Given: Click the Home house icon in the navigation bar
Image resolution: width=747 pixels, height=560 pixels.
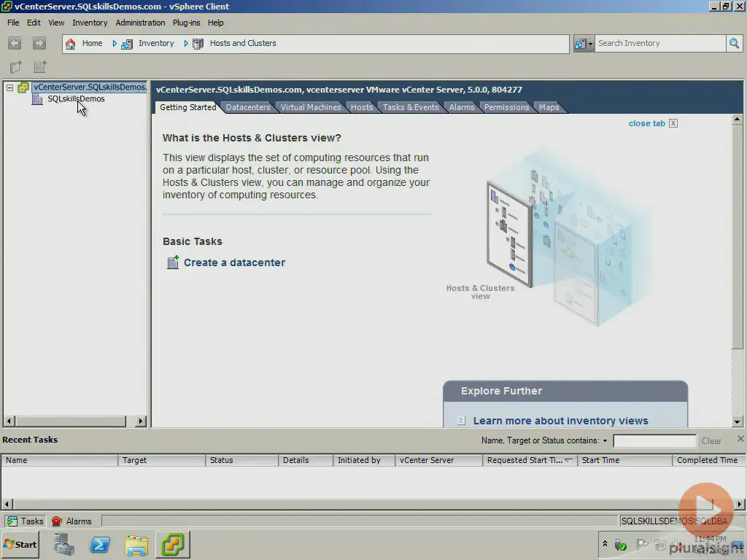Looking at the screenshot, I should click(71, 44).
